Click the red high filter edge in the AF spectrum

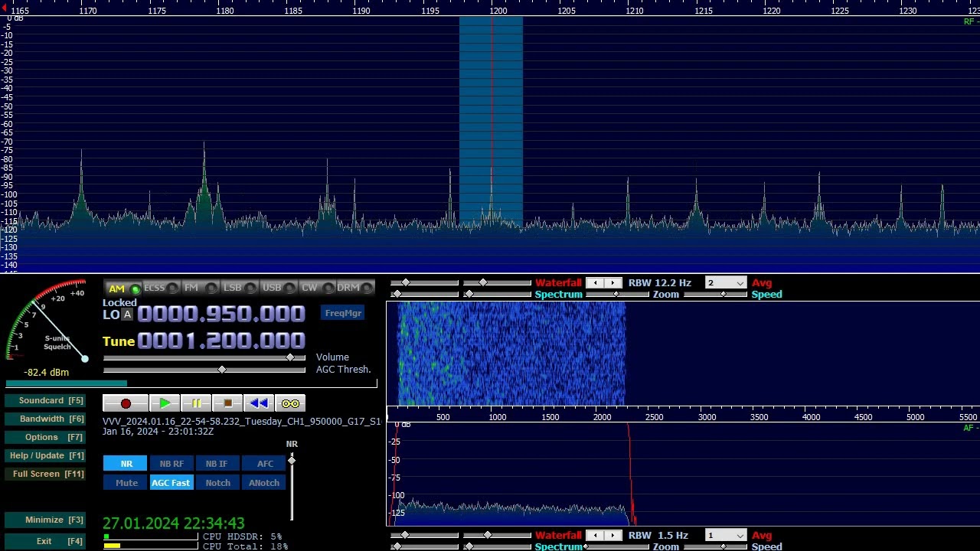point(630,474)
